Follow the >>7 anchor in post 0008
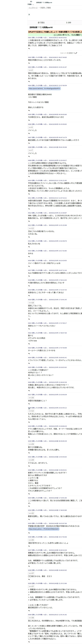This screenshot has height=644, width=82. point(31,150)
